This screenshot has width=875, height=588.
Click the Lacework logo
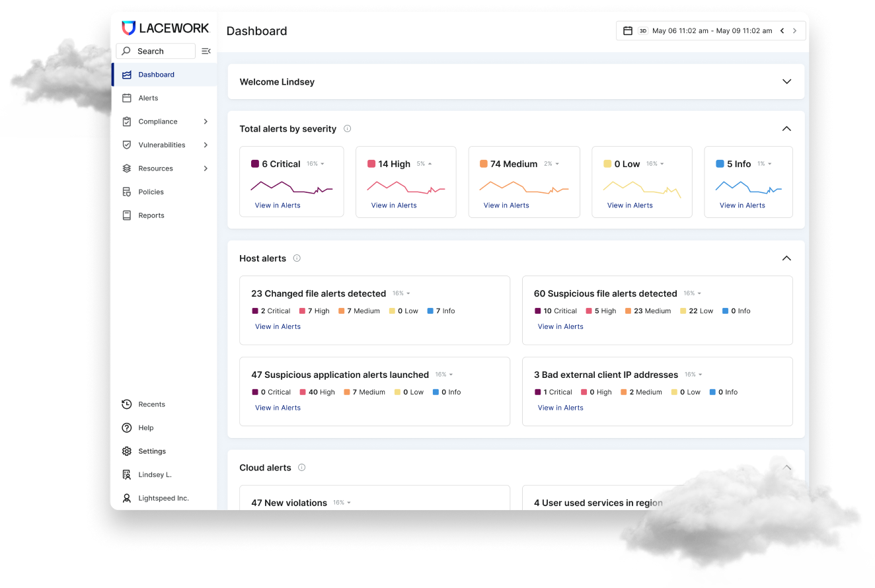coord(165,28)
